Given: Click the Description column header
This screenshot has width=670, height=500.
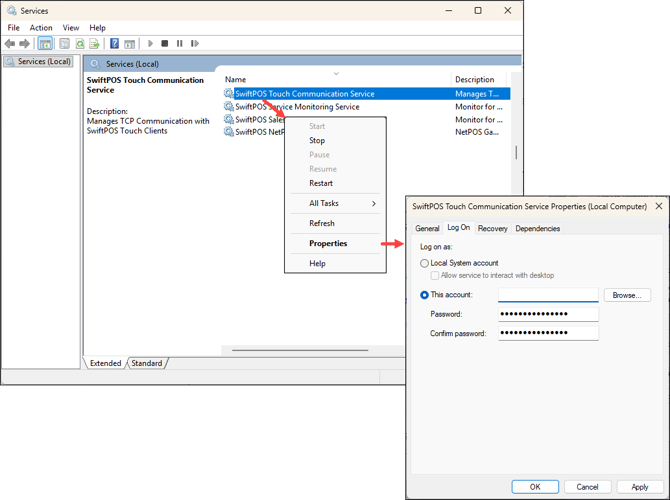Looking at the screenshot, I should (x=479, y=79).
